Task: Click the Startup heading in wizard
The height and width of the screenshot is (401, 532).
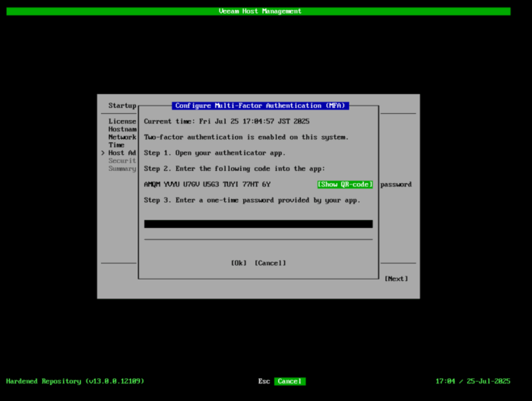Action: coord(122,106)
